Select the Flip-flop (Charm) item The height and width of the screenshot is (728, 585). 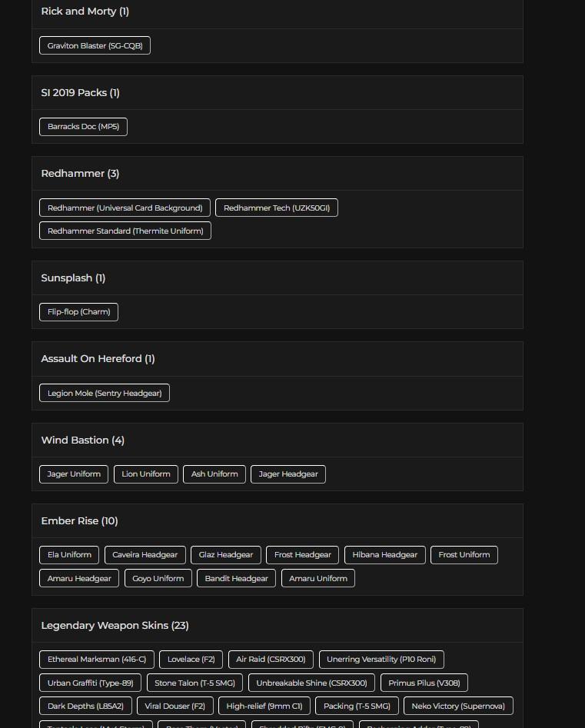click(x=78, y=312)
